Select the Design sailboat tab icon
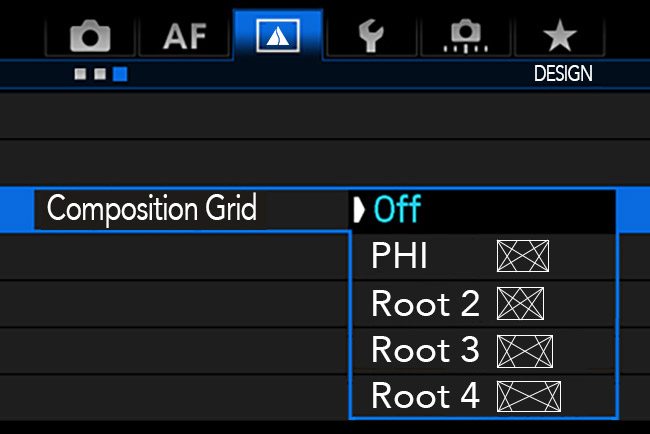 [x=278, y=36]
